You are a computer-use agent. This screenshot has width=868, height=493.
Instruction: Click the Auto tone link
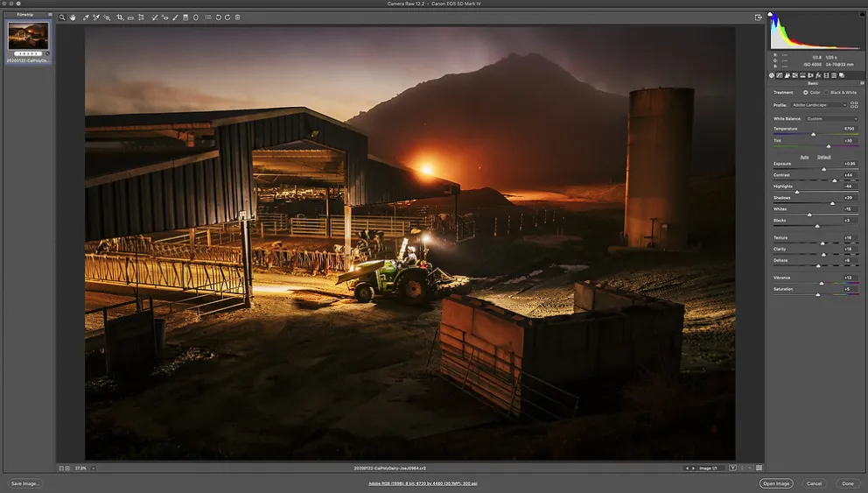pos(804,157)
